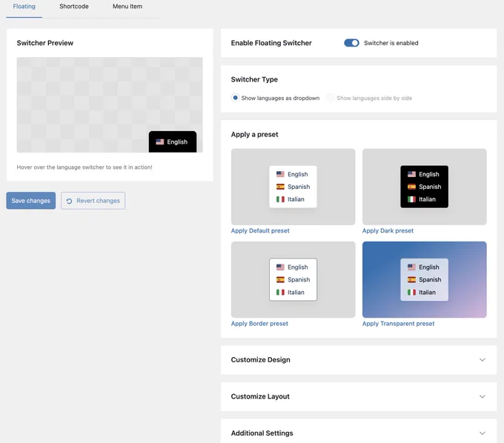
Task: Click the Apply a preset heading
Action: point(254,134)
